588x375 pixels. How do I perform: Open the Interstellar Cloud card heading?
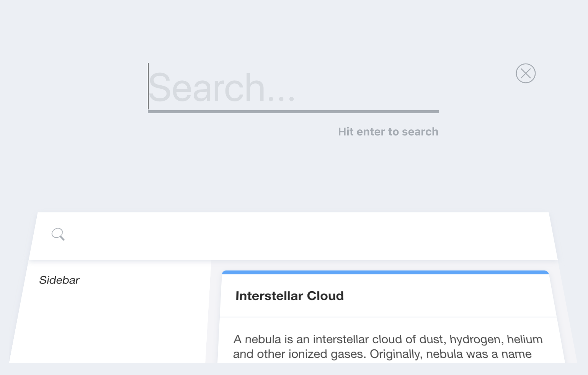point(290,296)
